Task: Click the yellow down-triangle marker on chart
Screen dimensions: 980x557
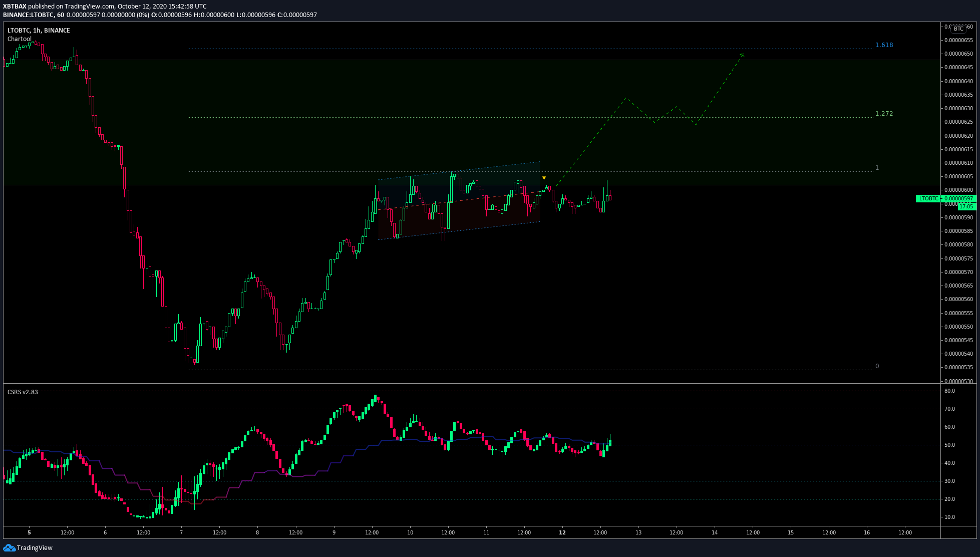Action: pyautogui.click(x=544, y=178)
